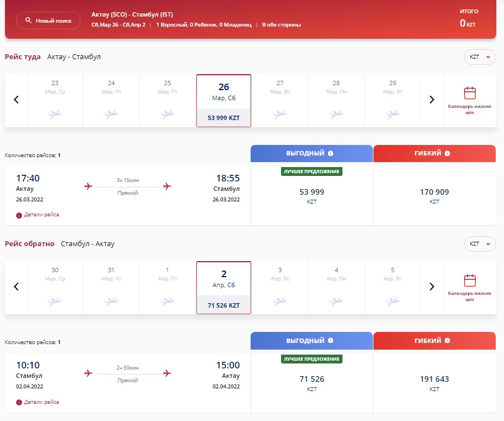Select return date 3 Апр, Вс

click(280, 287)
